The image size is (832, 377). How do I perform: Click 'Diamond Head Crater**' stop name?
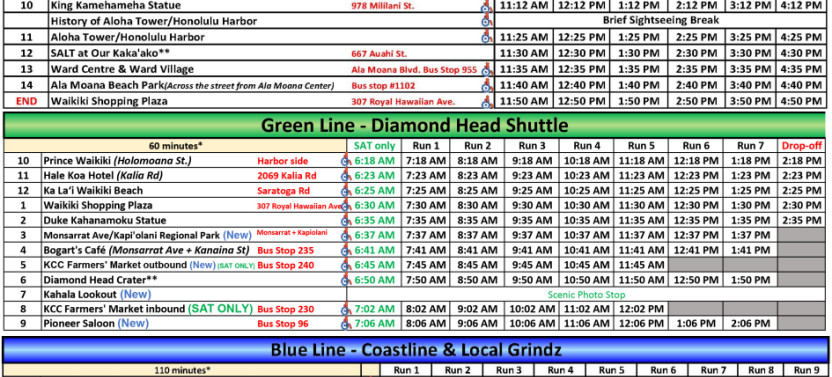point(101,279)
